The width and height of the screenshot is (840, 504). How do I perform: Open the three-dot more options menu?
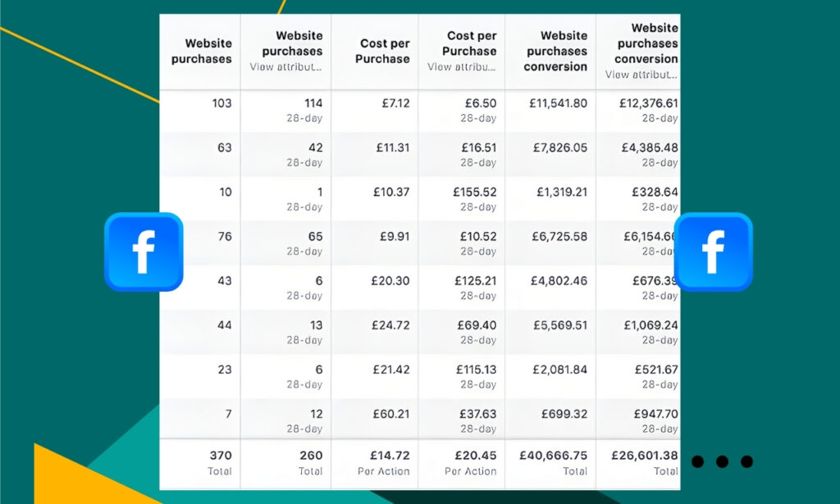click(722, 461)
